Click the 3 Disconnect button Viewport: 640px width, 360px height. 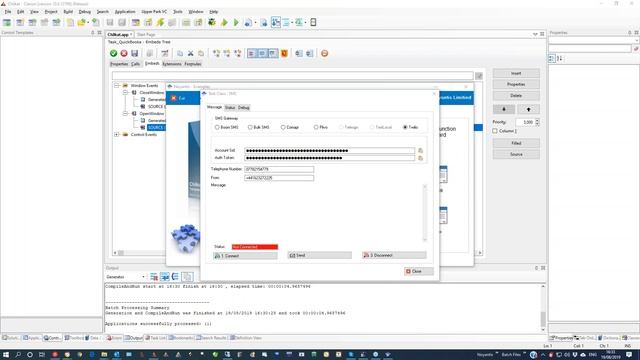[x=394, y=256]
